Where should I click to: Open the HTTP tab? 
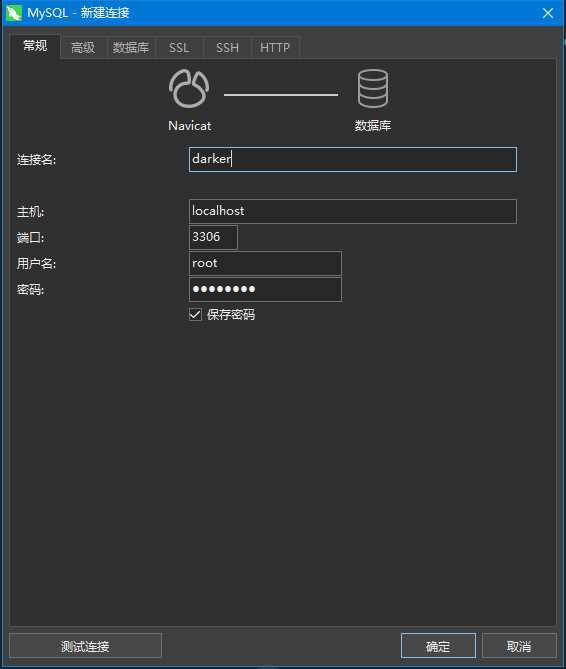(275, 47)
